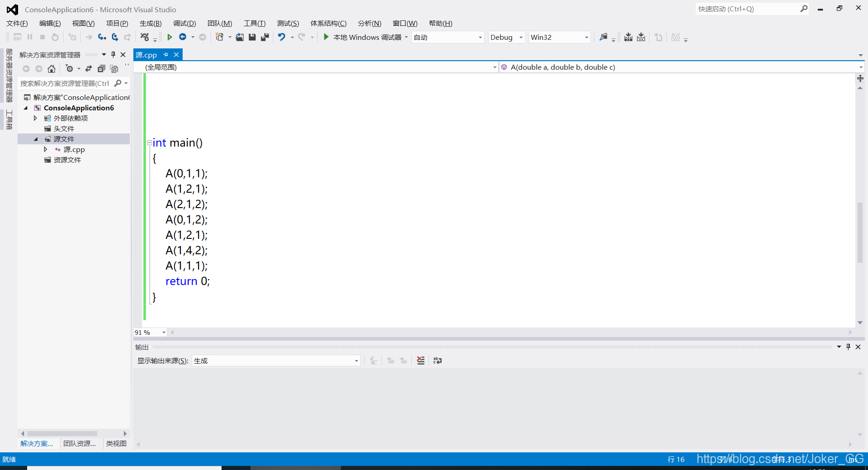Click the pending changes filter clock icon
The width and height of the screenshot is (868, 470).
tap(69, 69)
